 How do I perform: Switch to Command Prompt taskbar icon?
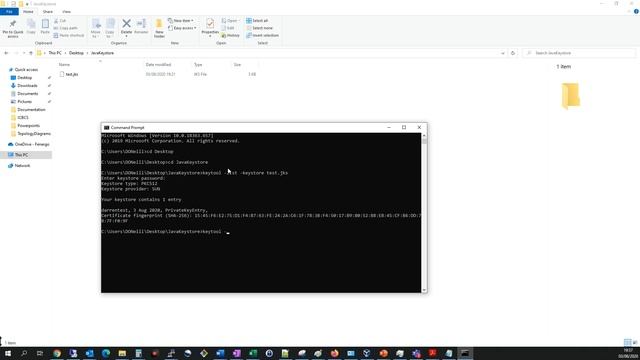465,353
